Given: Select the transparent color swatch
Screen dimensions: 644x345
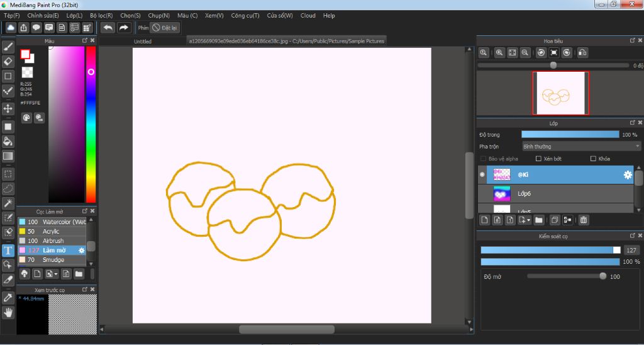Looking at the screenshot, I should click(x=27, y=72).
